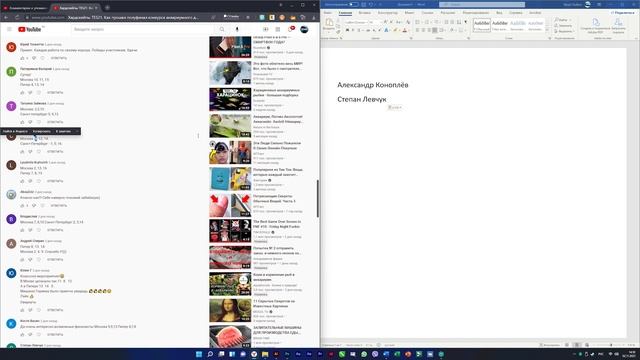The height and width of the screenshot is (360, 640).
Task: Dislike the comment by green П avatar
Action: coord(30,93)
